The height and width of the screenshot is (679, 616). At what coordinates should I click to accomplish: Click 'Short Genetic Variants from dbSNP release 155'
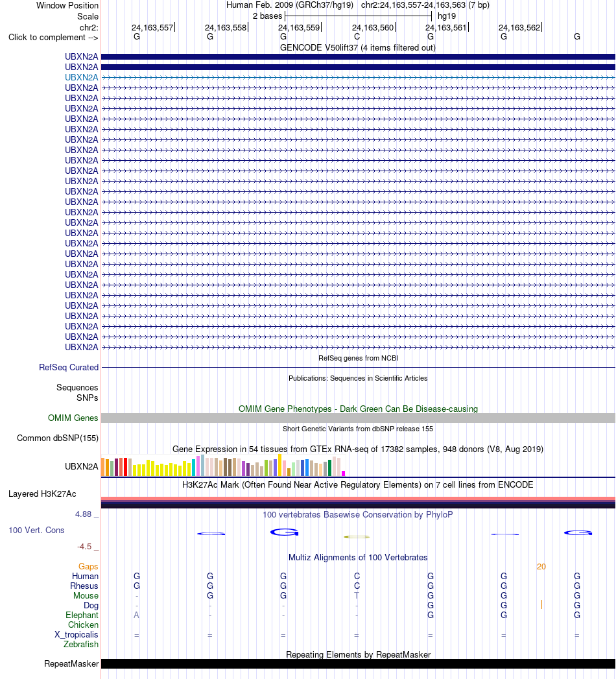tap(358, 429)
